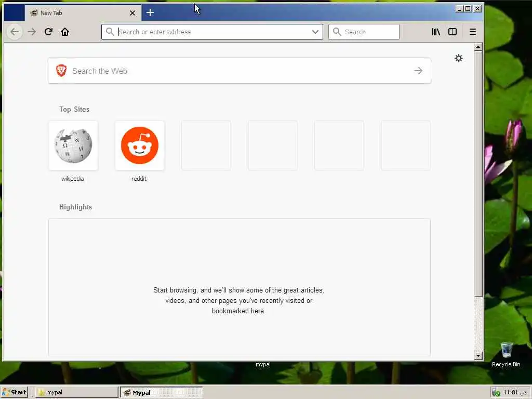
Task: Toggle the sidebar icon in toolbar
Action: (453, 32)
